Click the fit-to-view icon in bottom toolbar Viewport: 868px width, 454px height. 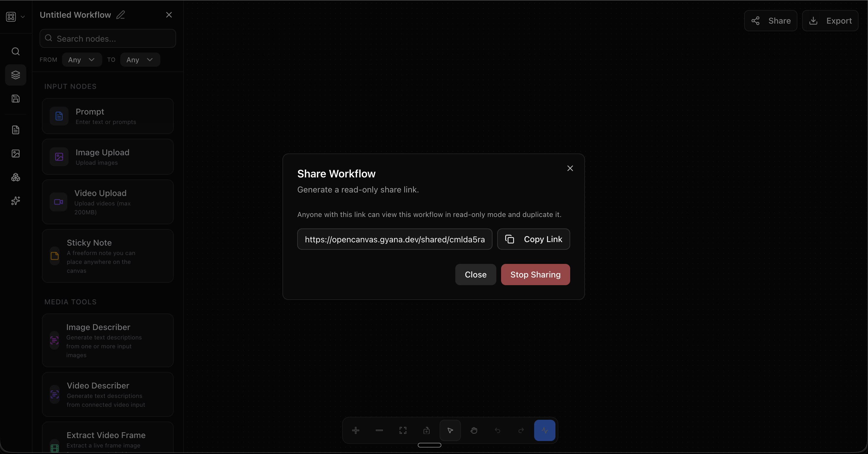[403, 430]
